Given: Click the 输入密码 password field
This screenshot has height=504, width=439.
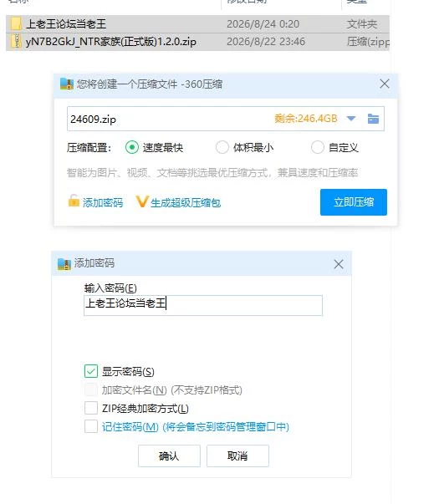Looking at the screenshot, I should coord(203,305).
